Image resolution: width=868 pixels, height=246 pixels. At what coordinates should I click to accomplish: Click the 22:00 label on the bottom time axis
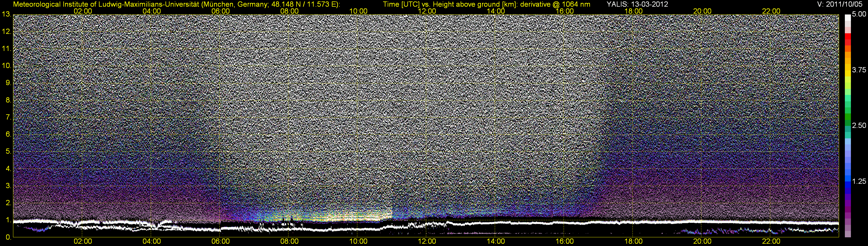click(771, 241)
